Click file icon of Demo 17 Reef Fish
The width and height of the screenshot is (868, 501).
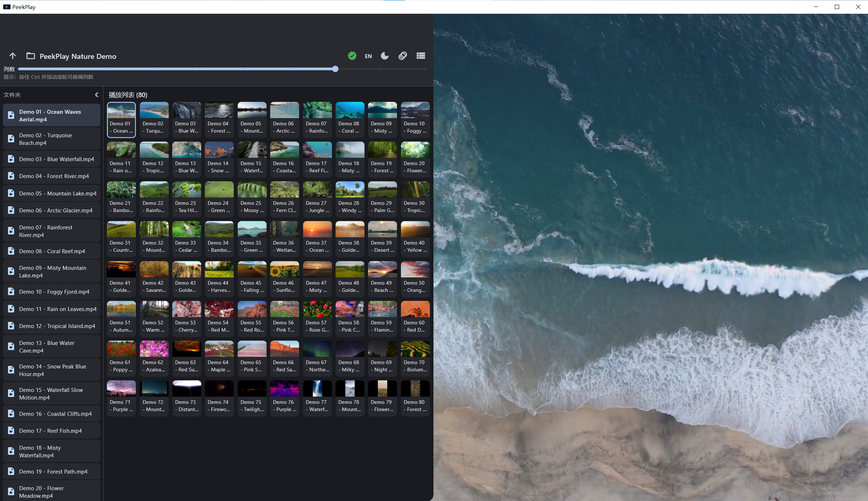tap(11, 431)
